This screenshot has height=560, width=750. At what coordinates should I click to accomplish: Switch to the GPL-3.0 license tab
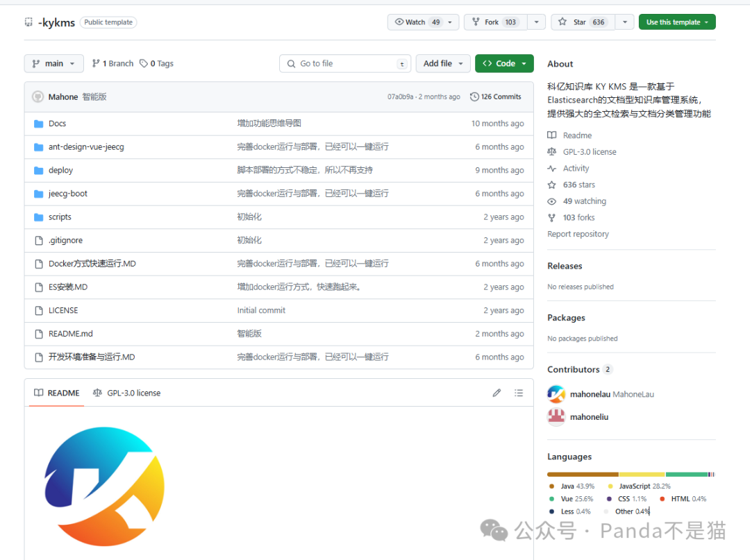pyautogui.click(x=127, y=393)
